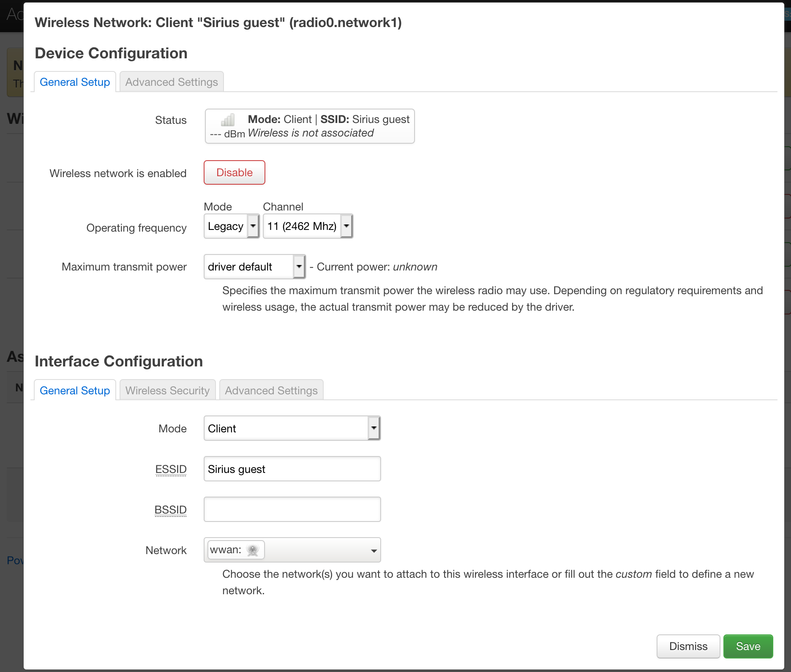Open the interface Mode Client dropdown
Viewport: 791px width, 672px height.
(x=292, y=428)
